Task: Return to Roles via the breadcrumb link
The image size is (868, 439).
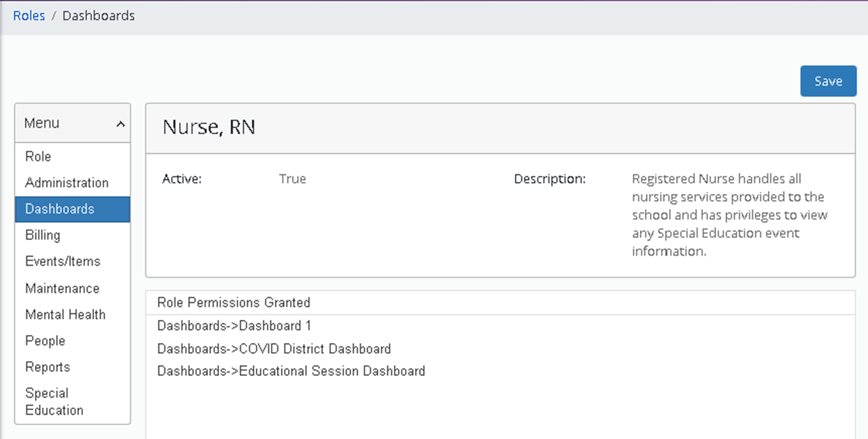Action: [29, 15]
